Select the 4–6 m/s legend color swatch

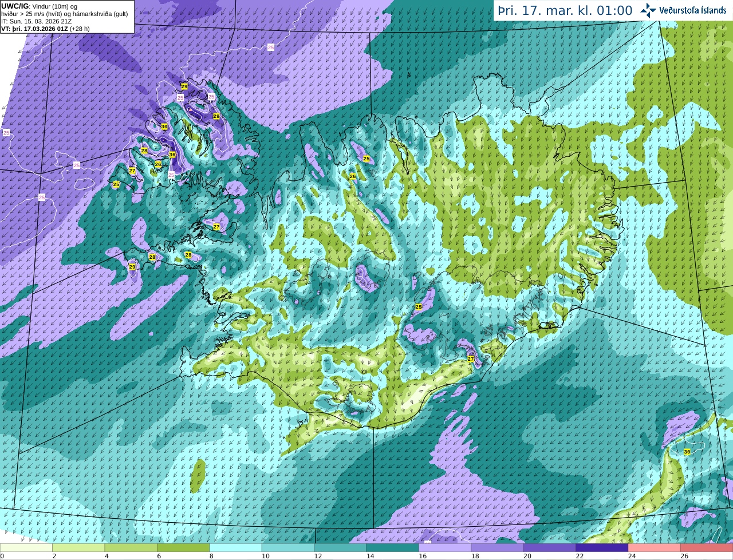[x=131, y=547]
